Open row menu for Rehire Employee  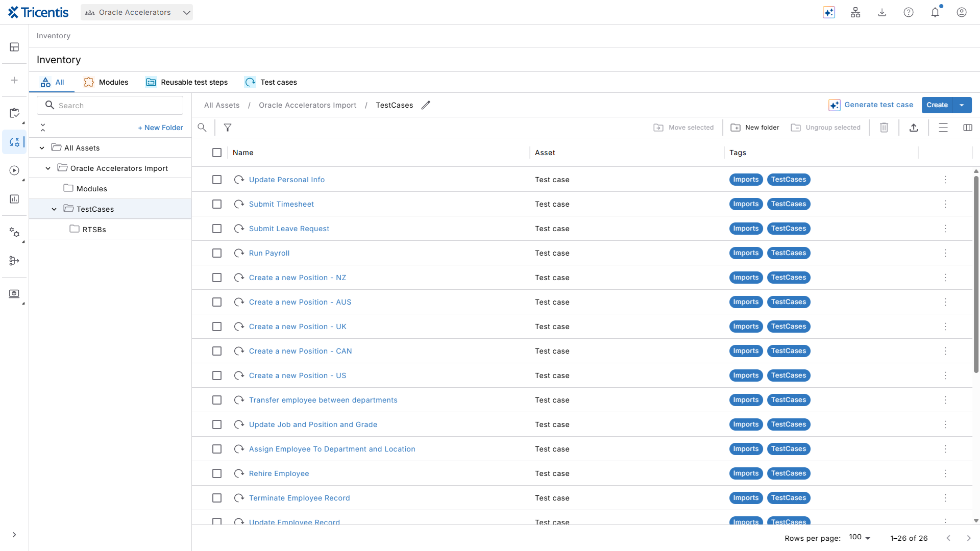[945, 473]
